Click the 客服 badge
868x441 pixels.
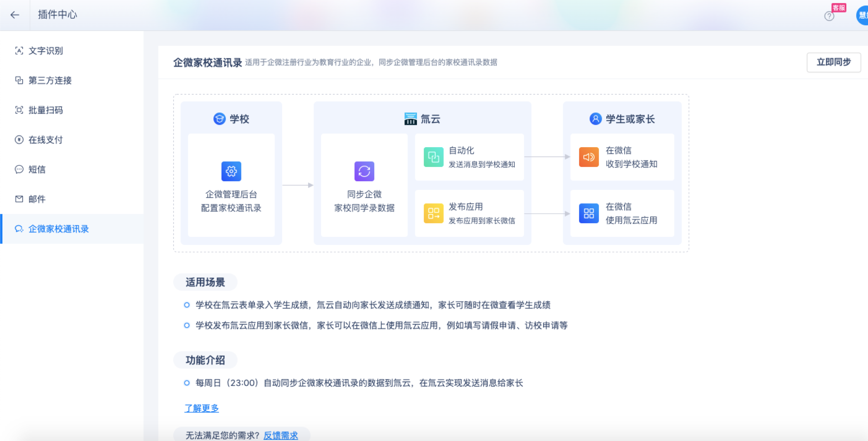pos(838,8)
